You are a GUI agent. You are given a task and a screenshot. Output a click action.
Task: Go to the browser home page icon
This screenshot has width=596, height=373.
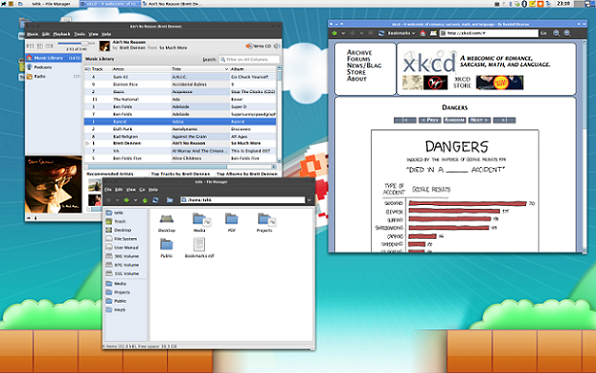tap(423, 33)
